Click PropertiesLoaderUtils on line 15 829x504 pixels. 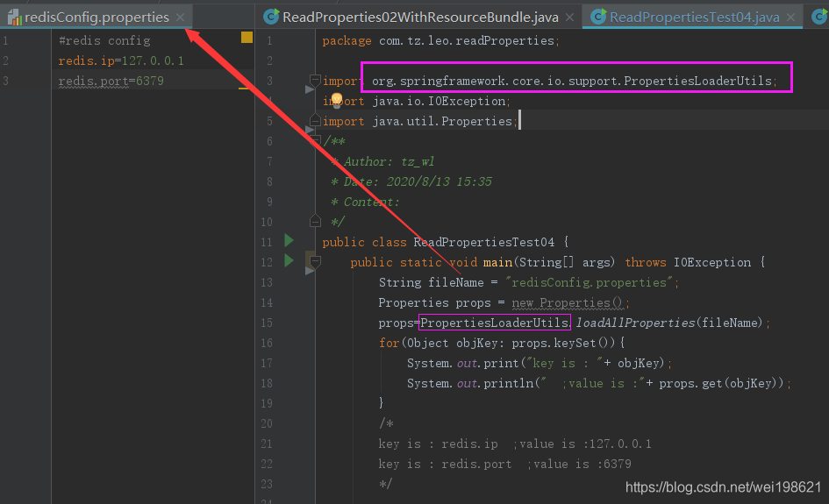(495, 323)
